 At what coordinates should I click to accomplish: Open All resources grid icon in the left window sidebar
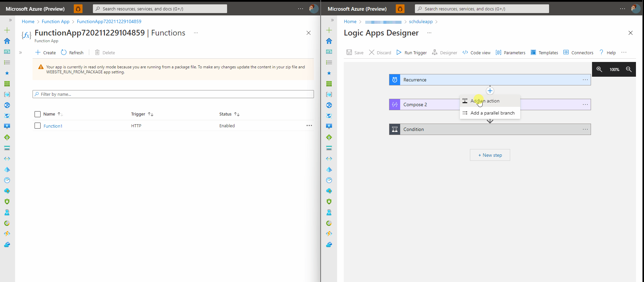7,84
